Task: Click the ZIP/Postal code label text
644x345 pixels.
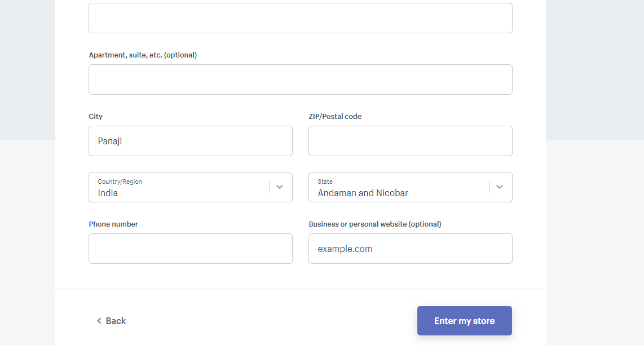Action: (x=335, y=117)
